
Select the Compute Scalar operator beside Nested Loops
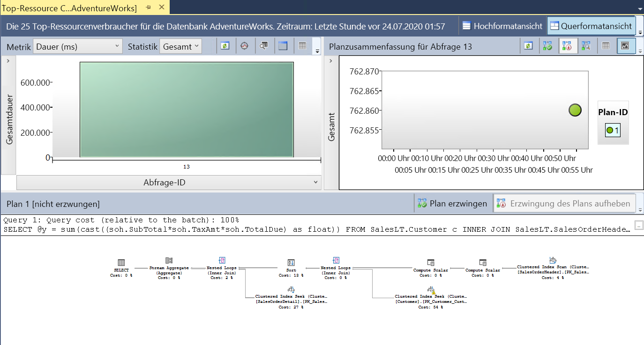click(x=431, y=268)
